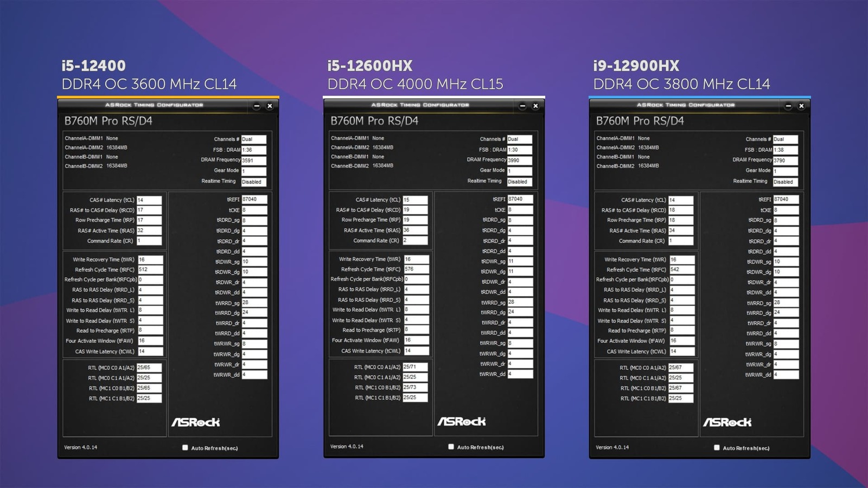
Task: Click Refresh Cycle Time field showing 542
Action: (682, 269)
